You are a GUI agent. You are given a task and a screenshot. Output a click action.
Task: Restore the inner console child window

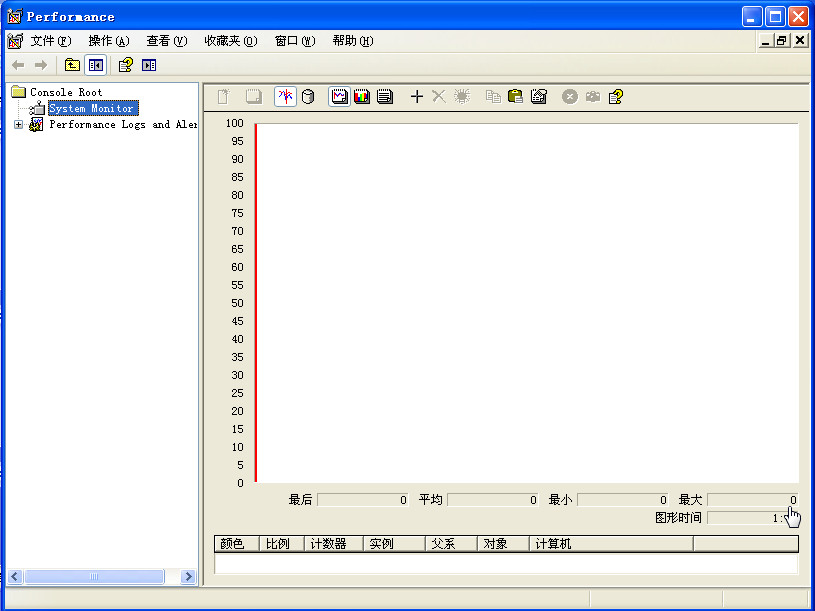point(782,41)
